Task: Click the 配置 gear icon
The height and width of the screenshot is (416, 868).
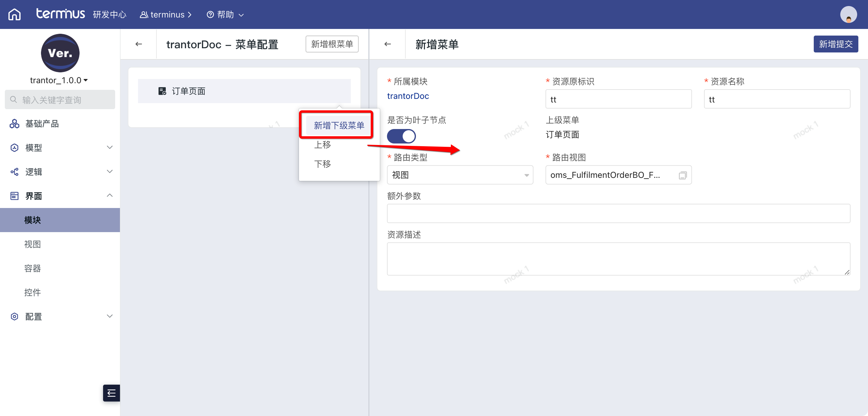Action: 14,317
